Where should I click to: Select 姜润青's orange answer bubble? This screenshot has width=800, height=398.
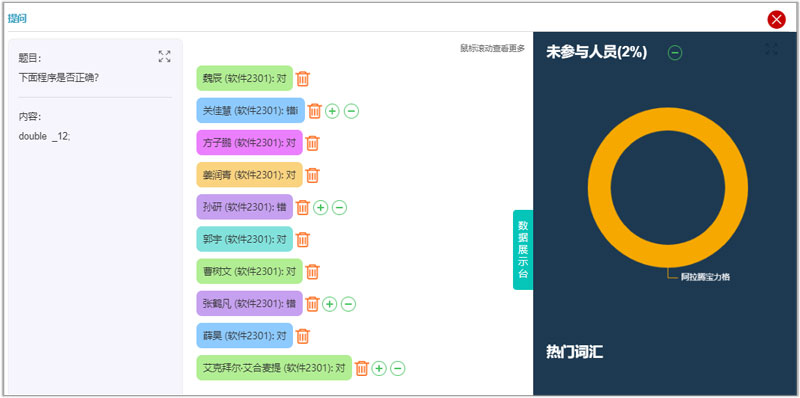coord(249,175)
